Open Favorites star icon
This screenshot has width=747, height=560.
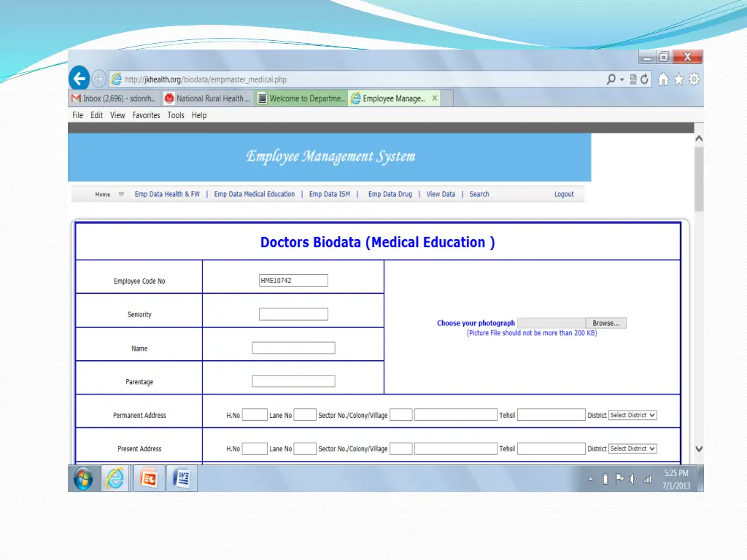pyautogui.click(x=678, y=79)
